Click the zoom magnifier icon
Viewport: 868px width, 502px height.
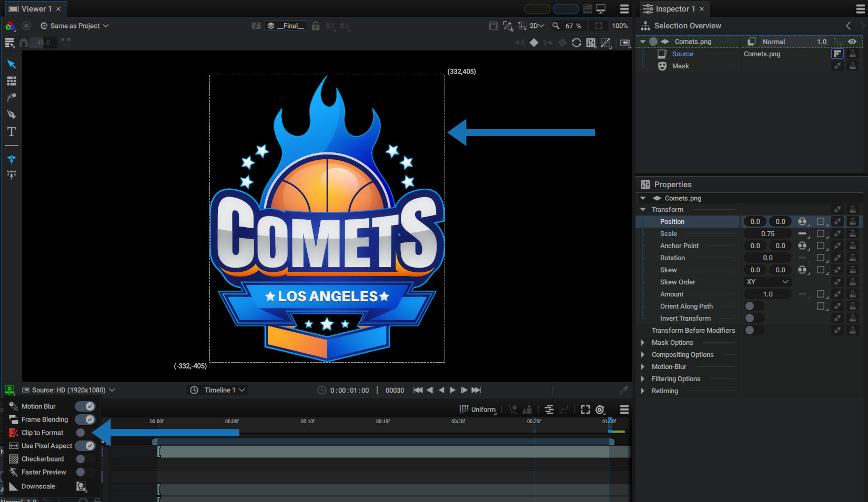point(556,26)
